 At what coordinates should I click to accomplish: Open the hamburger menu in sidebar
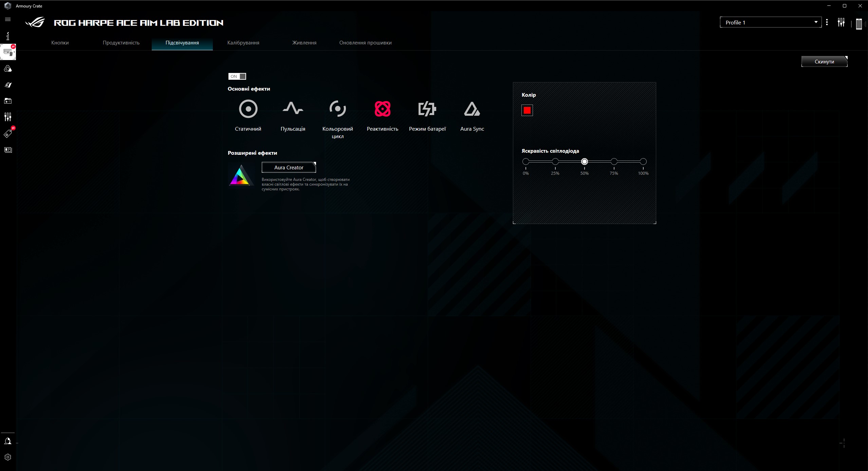click(x=8, y=19)
